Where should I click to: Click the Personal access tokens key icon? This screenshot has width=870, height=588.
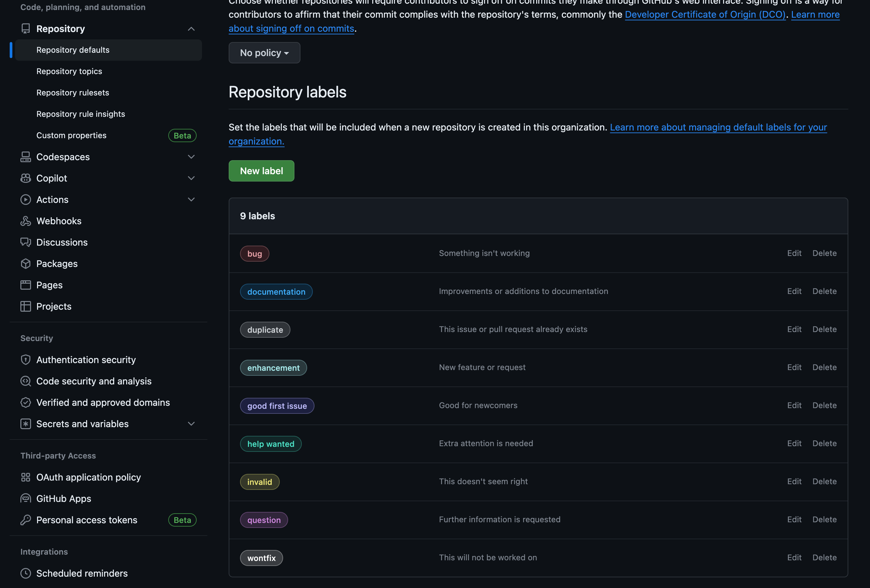click(25, 520)
